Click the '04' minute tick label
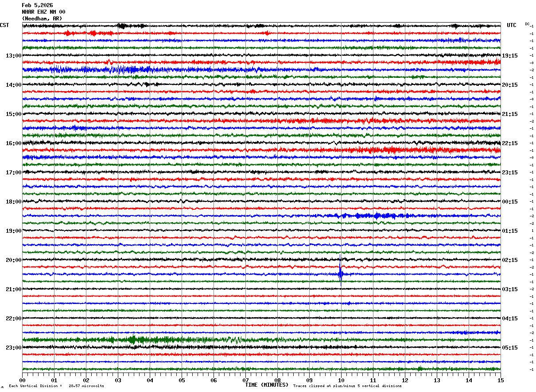Screen dimensions: 536x392 (150, 380)
